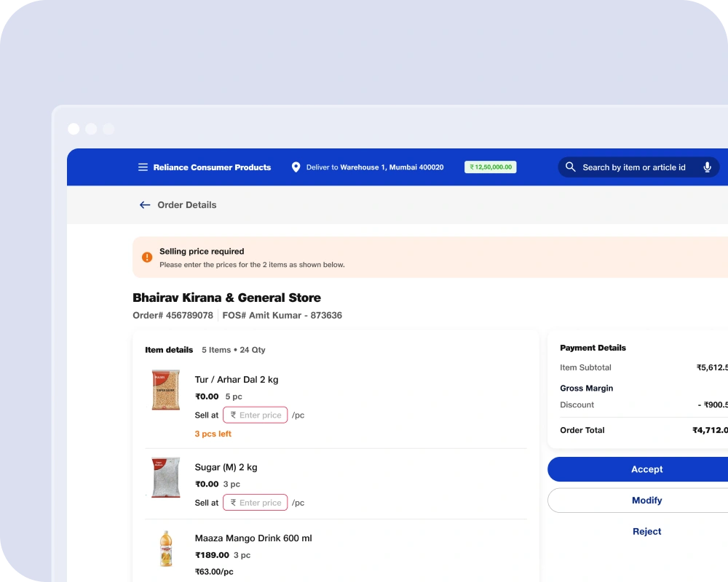Click the delivery location pin icon
Image resolution: width=728 pixels, height=582 pixels.
click(x=296, y=167)
